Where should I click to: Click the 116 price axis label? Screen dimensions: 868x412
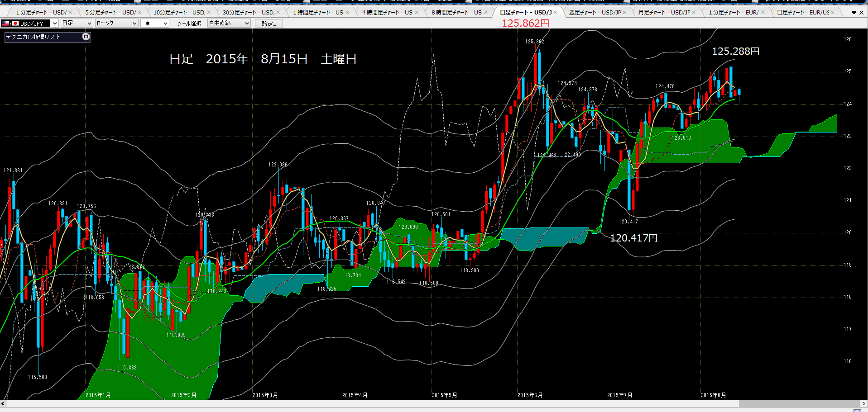coord(848,361)
